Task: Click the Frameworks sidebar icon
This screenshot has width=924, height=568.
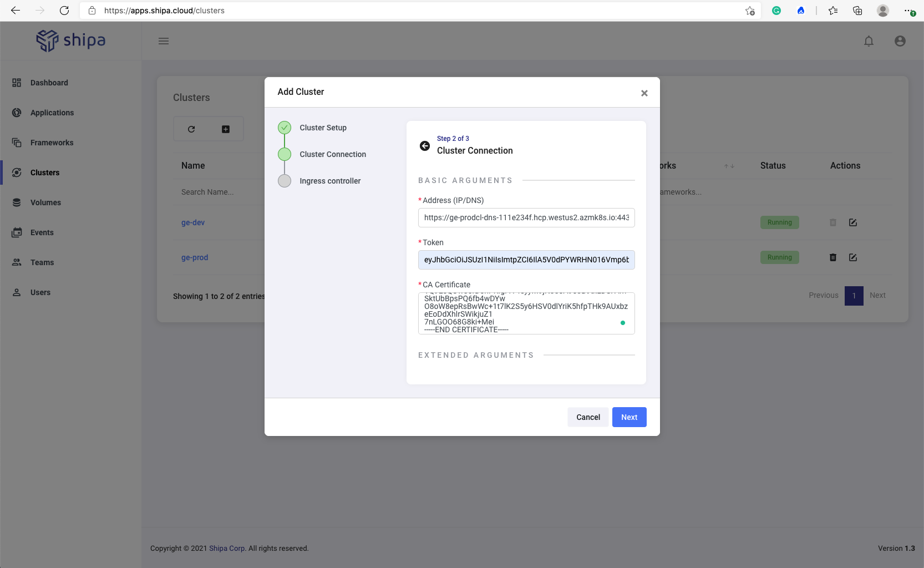Action: point(17,143)
